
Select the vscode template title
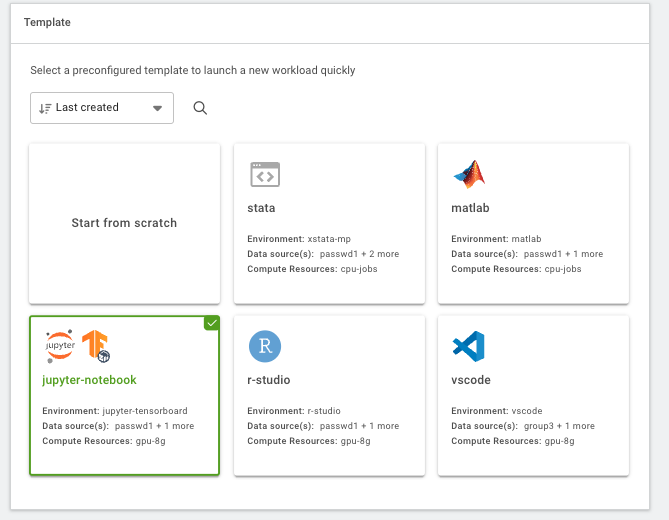(x=471, y=380)
